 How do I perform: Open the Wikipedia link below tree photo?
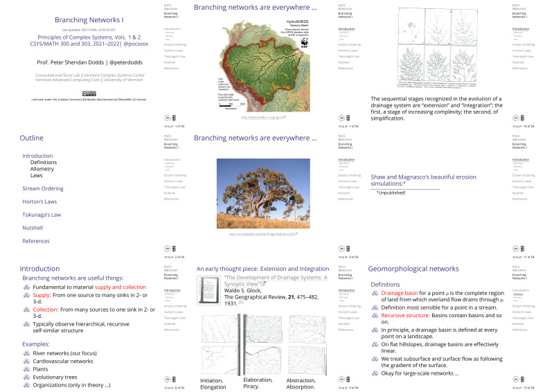coord(258,234)
